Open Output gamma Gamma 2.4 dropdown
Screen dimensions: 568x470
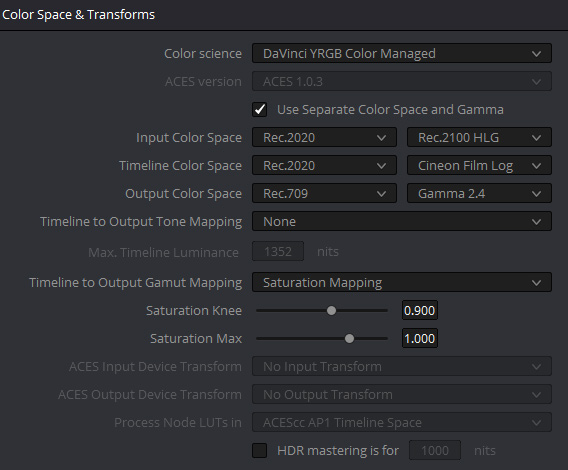pyautogui.click(x=479, y=194)
